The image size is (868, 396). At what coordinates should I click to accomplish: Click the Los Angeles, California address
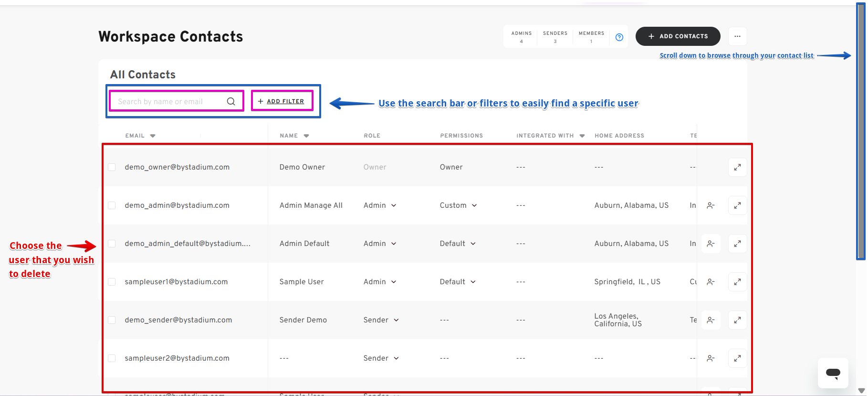618,320
